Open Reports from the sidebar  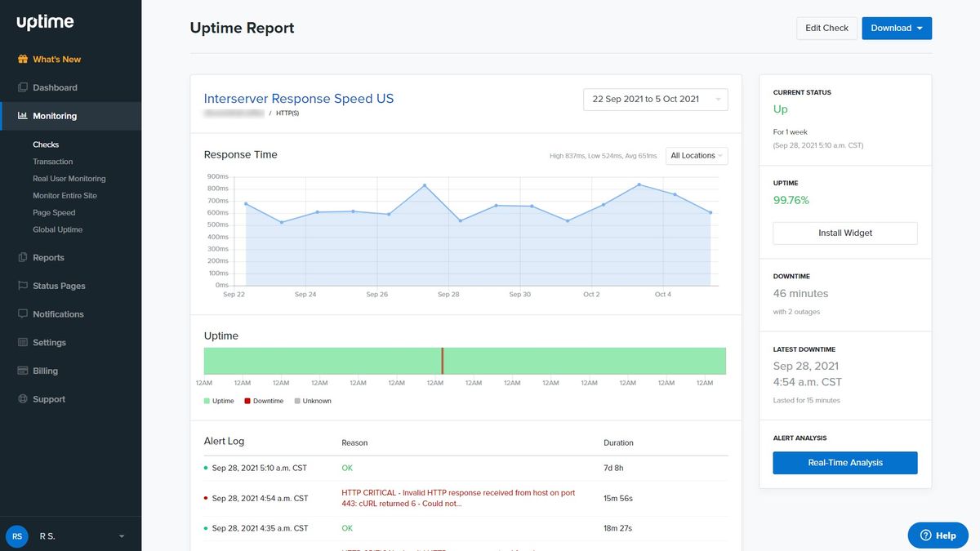[x=24, y=257]
